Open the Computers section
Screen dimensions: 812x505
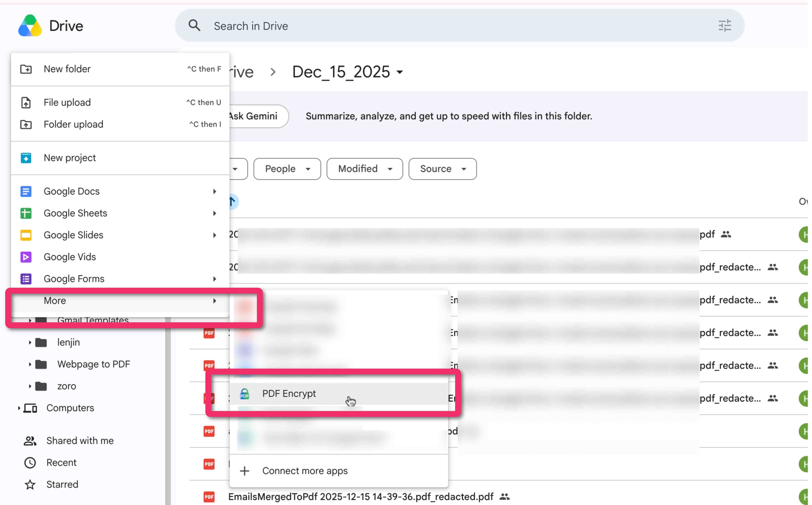(x=70, y=408)
